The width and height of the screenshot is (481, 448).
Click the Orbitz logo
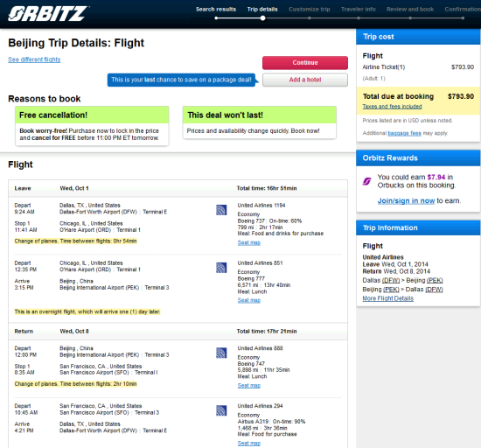pos(48,14)
